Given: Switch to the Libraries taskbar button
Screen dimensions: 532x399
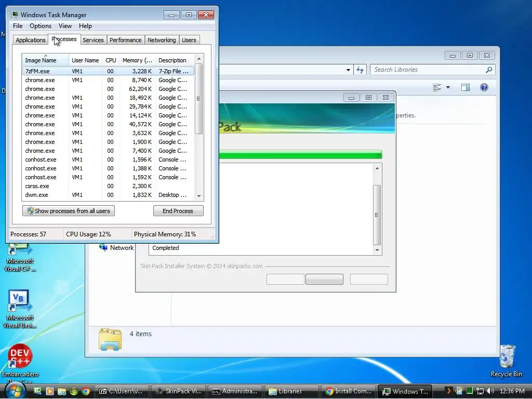Looking at the screenshot, I should [291, 391].
